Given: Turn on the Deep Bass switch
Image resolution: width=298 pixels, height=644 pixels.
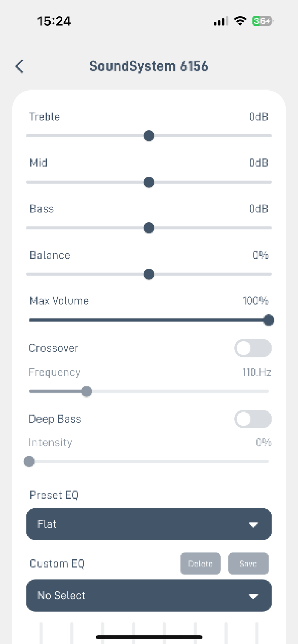Looking at the screenshot, I should click(x=253, y=419).
